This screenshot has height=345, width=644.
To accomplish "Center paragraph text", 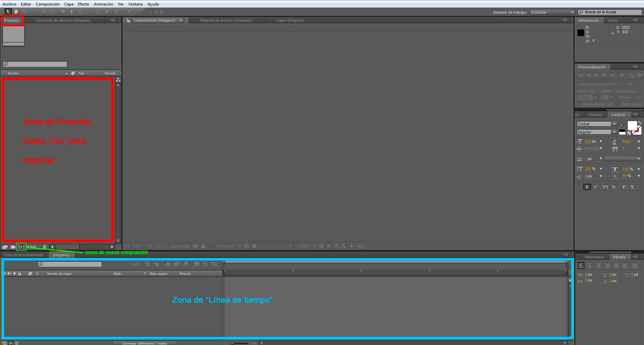I will tap(589, 266).
